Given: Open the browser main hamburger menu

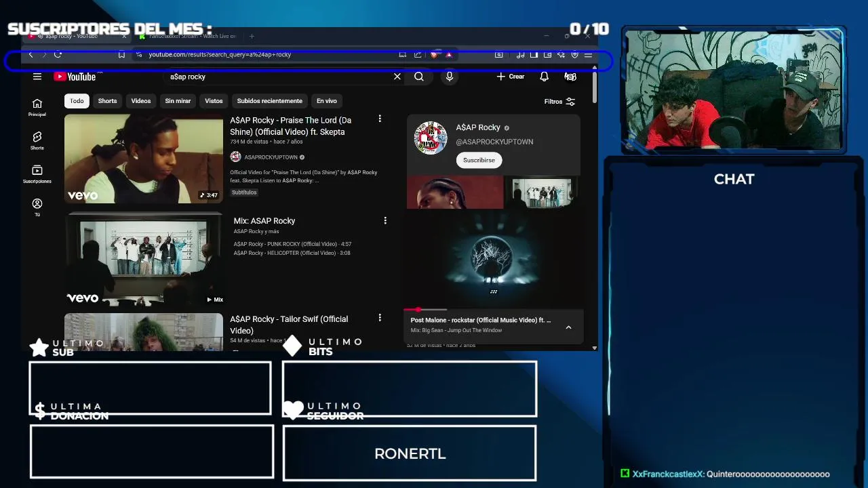Looking at the screenshot, I should pos(588,54).
